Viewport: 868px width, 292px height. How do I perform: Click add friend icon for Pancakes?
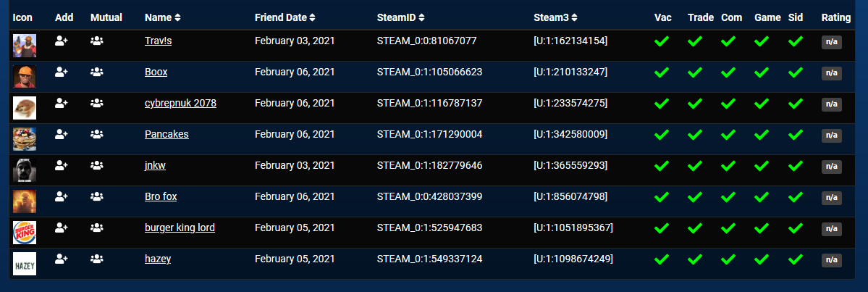point(62,135)
